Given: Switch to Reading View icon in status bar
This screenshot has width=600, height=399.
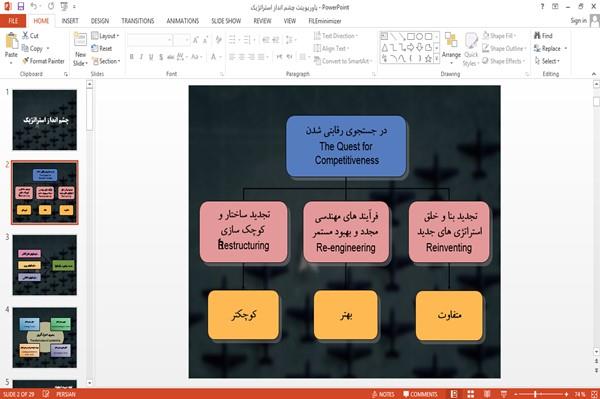Looking at the screenshot, I should tap(487, 394).
